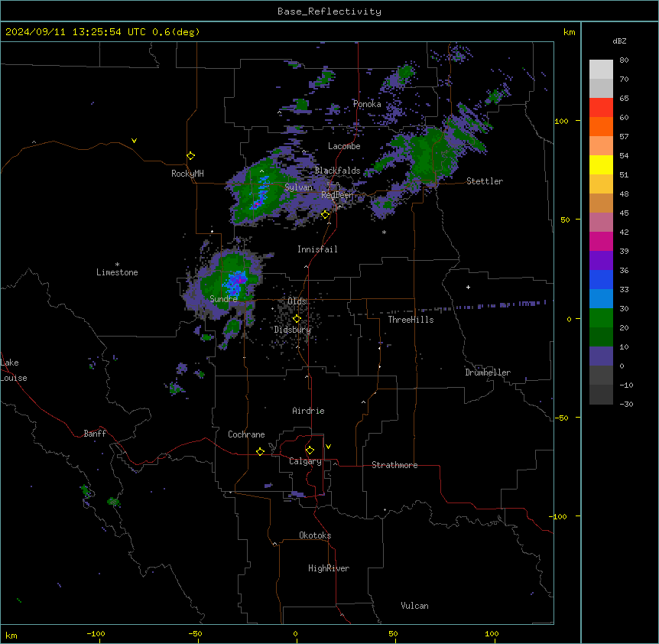
Task: Click the Blackfalds city label
Action: pyautogui.click(x=337, y=171)
